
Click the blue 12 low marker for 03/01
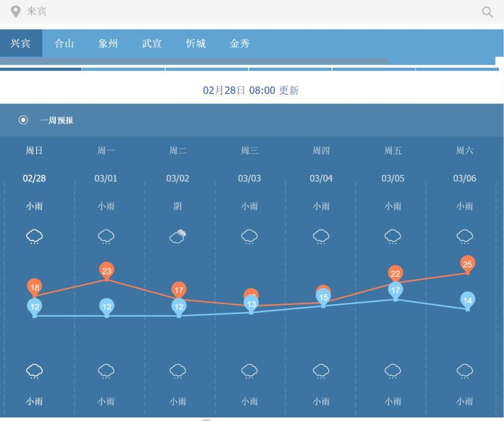(107, 307)
